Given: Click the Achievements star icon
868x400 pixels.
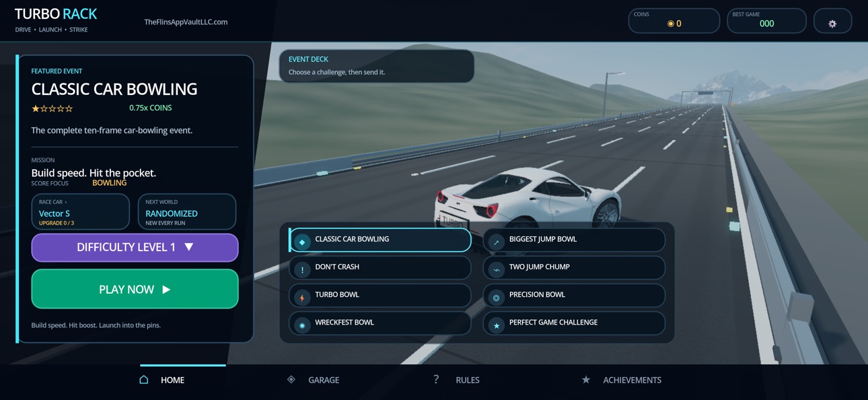Looking at the screenshot, I should tap(586, 380).
